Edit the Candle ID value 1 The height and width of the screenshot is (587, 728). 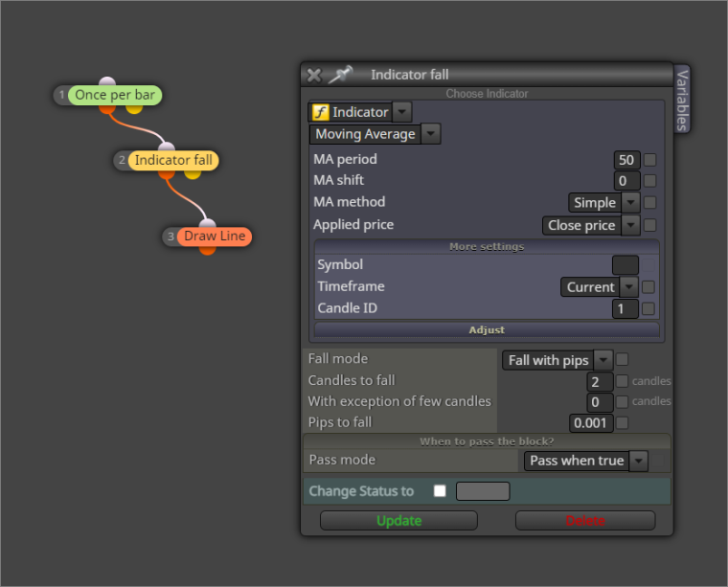[x=625, y=308]
